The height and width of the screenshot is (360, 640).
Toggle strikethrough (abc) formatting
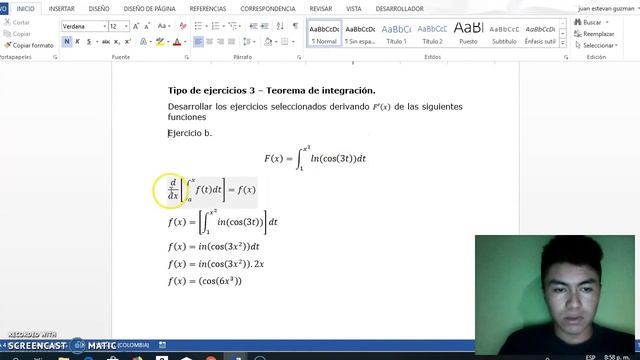coord(106,42)
